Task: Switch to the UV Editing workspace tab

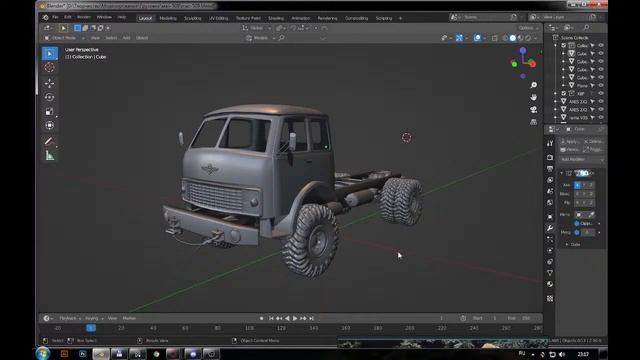Action: (x=218, y=18)
